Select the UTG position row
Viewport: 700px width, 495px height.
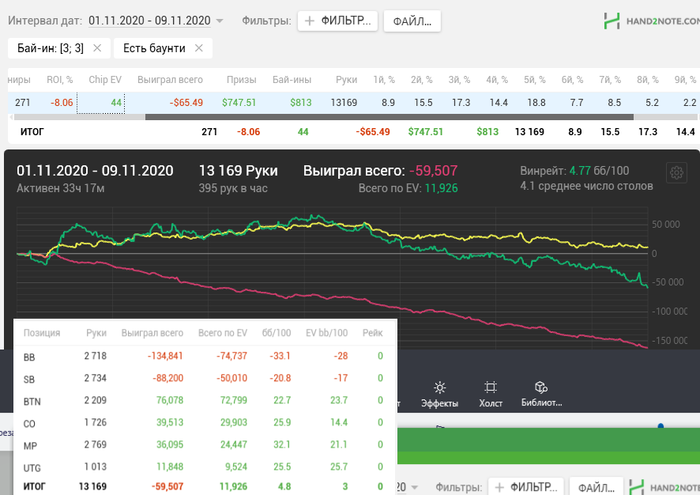coord(205,467)
